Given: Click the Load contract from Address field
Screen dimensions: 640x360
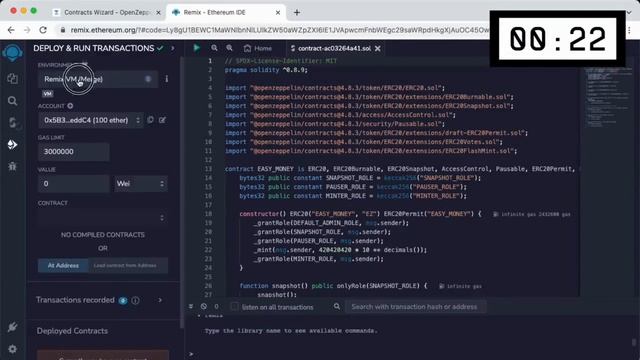Looking at the screenshot, I should [x=128, y=265].
